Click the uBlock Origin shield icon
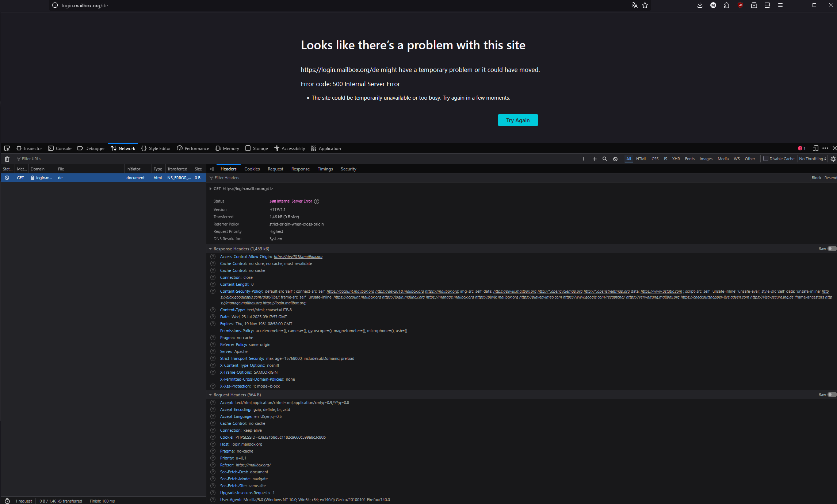 coord(740,5)
